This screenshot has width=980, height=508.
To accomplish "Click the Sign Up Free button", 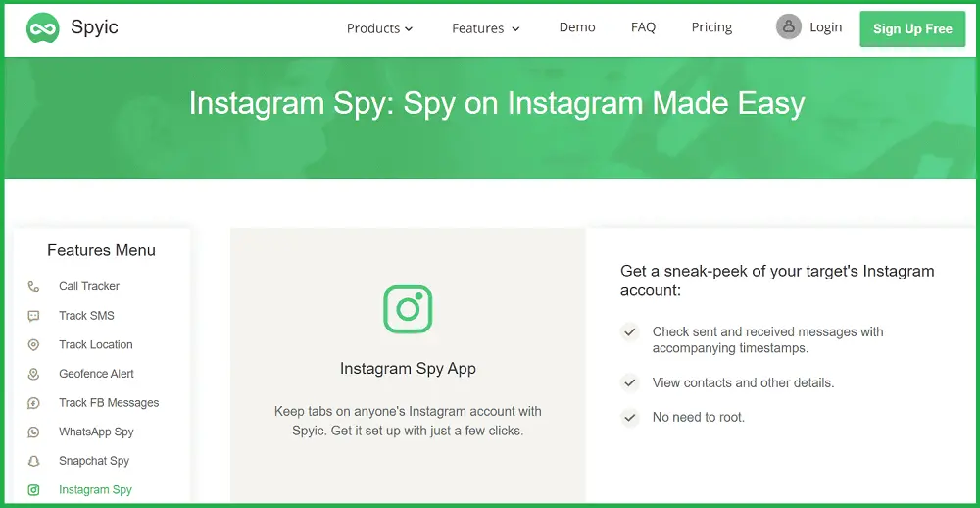I will click(912, 28).
